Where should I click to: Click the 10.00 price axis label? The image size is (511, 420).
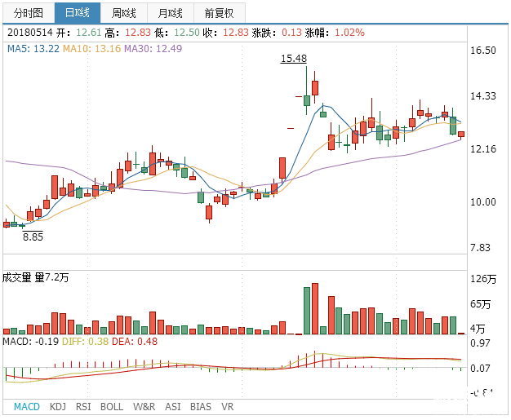click(483, 202)
